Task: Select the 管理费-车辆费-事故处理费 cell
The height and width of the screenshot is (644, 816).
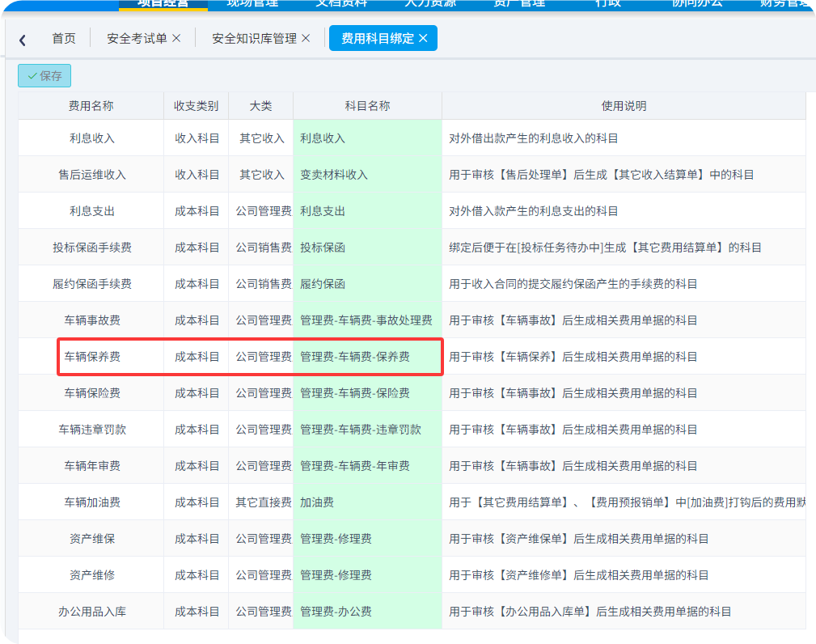Action: 367,320
